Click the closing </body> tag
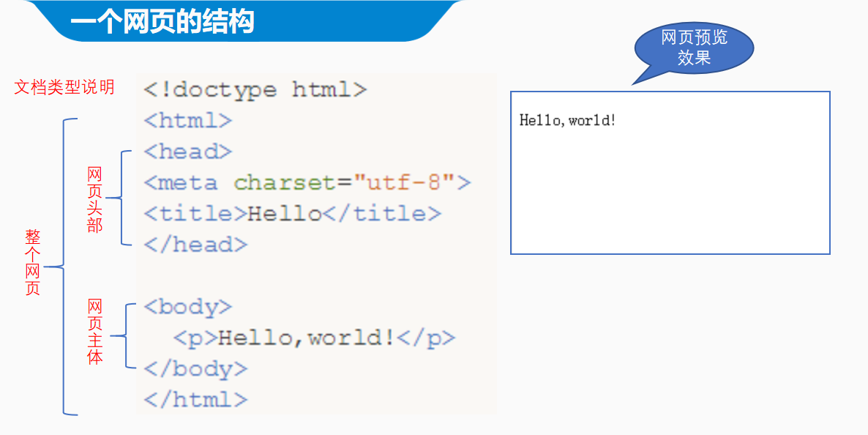The height and width of the screenshot is (435, 868). coord(195,369)
